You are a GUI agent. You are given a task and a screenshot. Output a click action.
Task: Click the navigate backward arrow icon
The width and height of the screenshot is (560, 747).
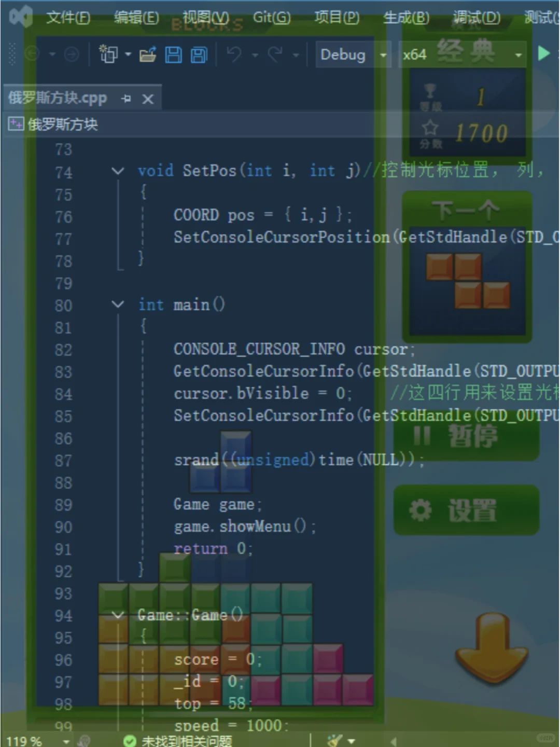tap(32, 54)
